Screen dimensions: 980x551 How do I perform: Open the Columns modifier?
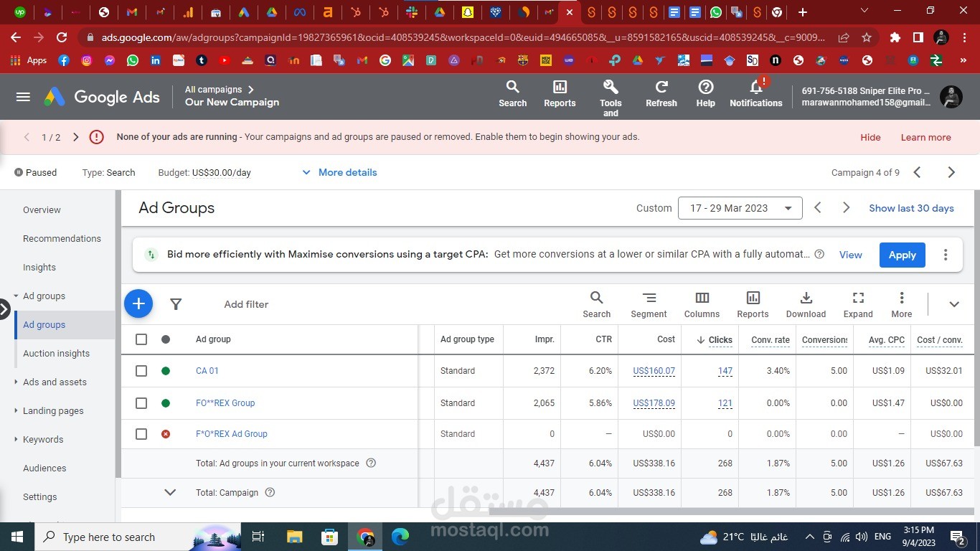click(702, 304)
